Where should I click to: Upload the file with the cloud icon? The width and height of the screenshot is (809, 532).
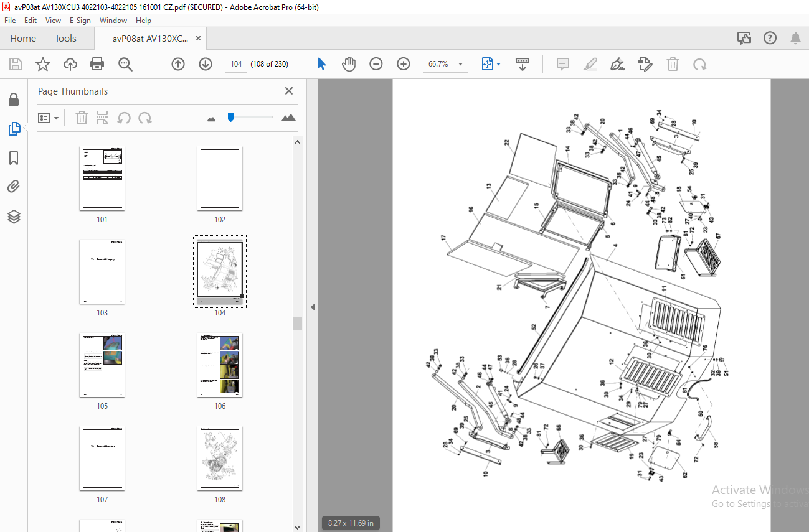(x=70, y=64)
